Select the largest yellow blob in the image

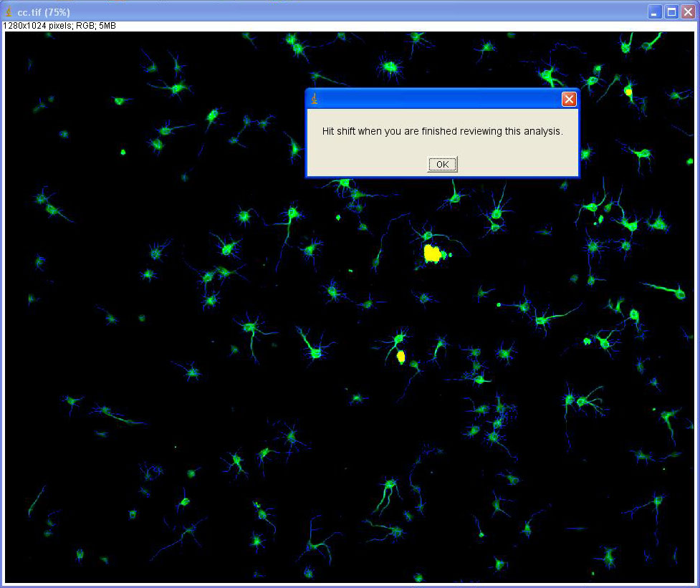coord(432,253)
